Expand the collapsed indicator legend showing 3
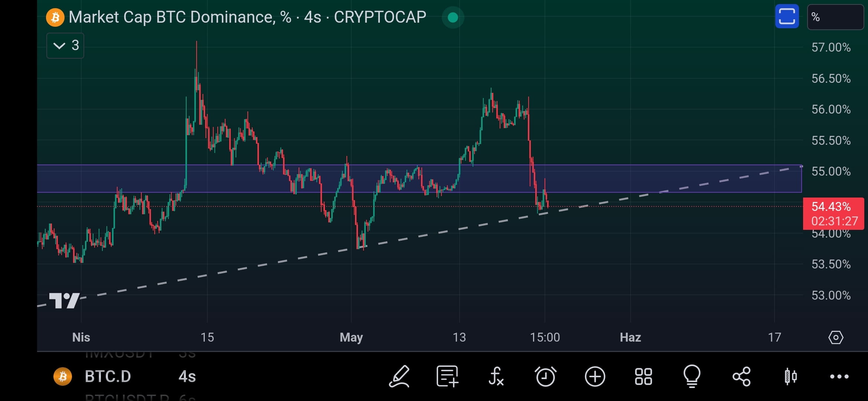This screenshot has width=868, height=401. click(x=65, y=46)
